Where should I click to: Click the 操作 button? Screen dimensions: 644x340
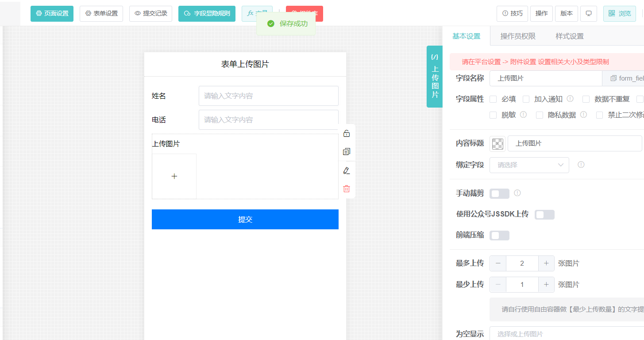pos(542,14)
